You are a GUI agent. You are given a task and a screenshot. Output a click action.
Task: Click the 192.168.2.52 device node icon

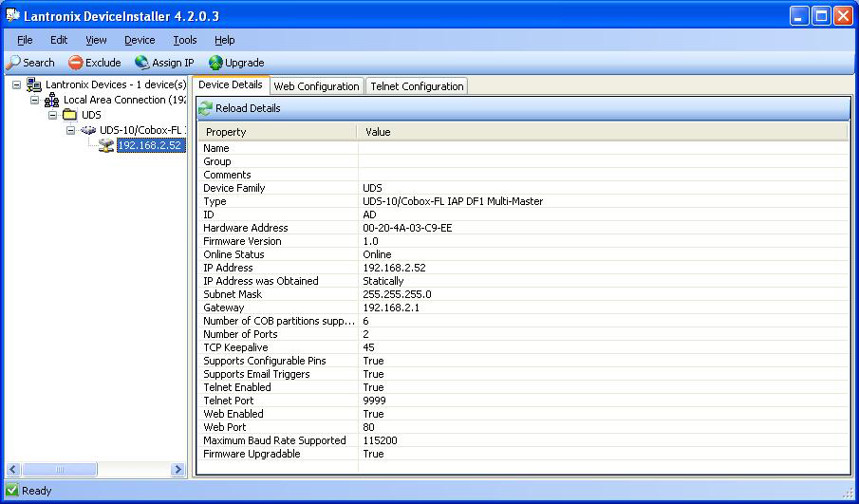(106, 145)
